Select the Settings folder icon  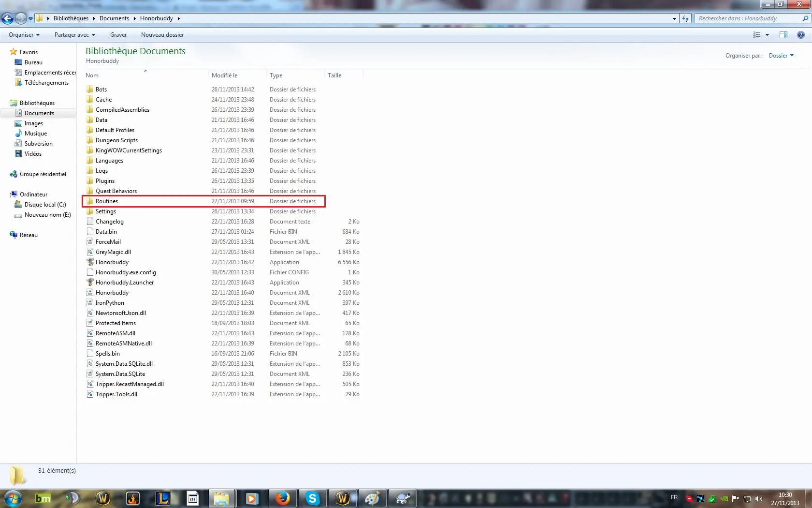point(90,211)
